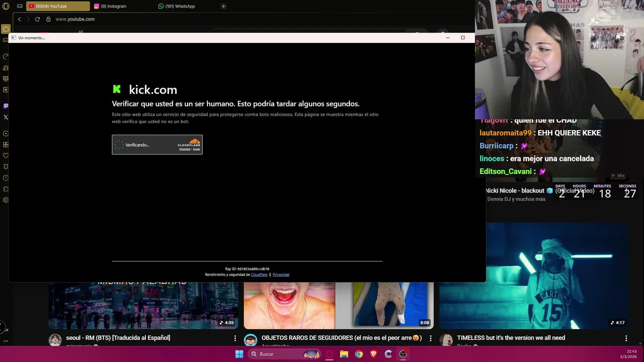Open X (Twitter) from the Opera sidebar
The width and height of the screenshot is (644, 362).
click(6, 117)
